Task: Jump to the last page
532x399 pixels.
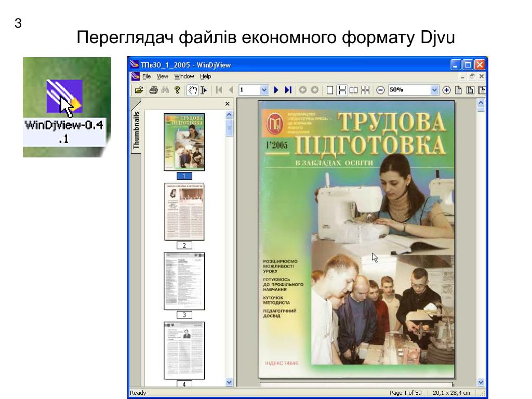Action: 288,90
